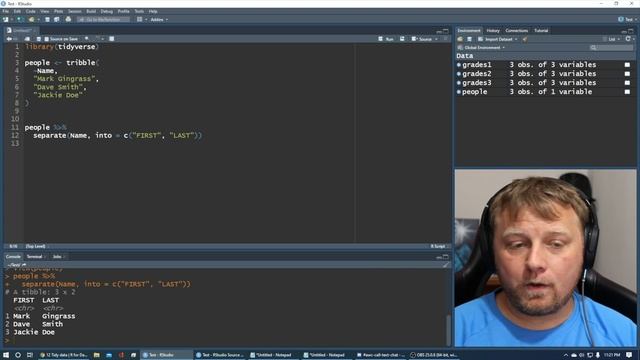Clear the console with broom icon
The width and height of the screenshot is (640, 360).
[446, 265]
